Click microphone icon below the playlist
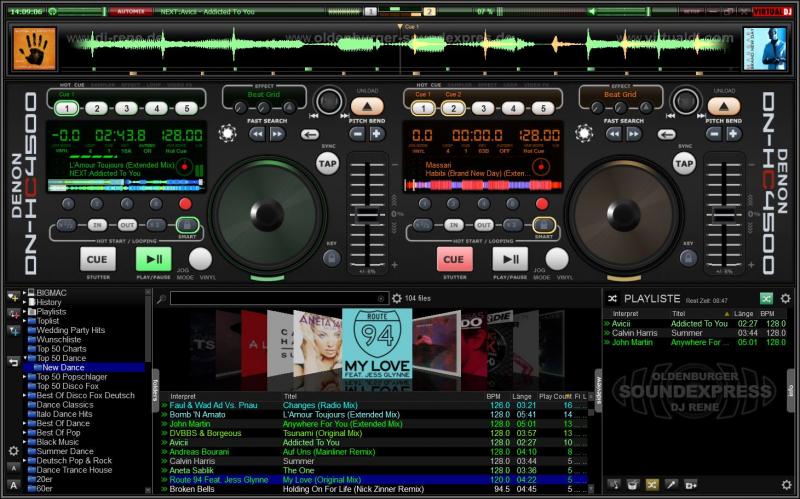 pyautogui.click(x=672, y=485)
